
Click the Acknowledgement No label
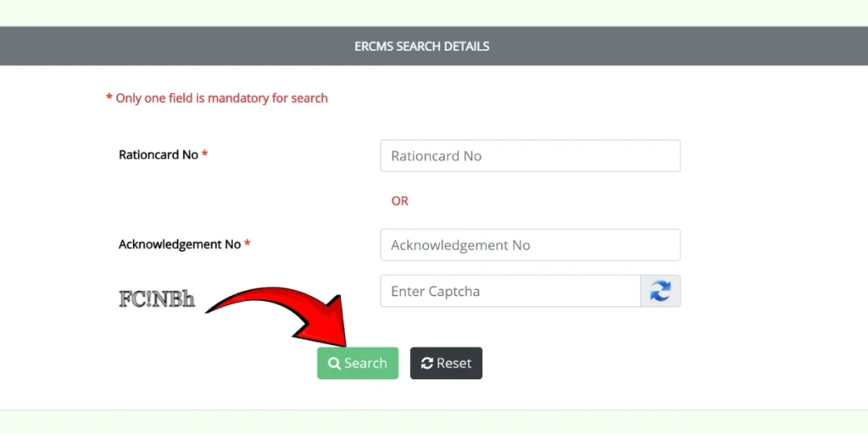[180, 244]
